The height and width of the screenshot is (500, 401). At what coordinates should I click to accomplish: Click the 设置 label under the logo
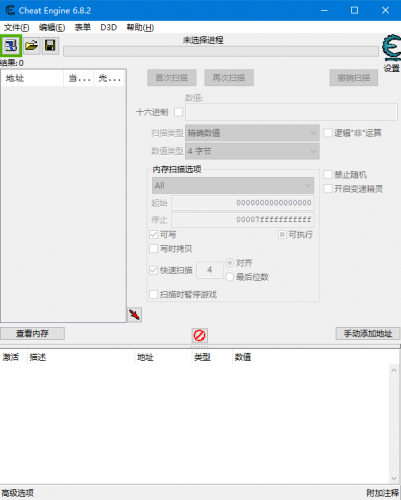[x=391, y=68]
